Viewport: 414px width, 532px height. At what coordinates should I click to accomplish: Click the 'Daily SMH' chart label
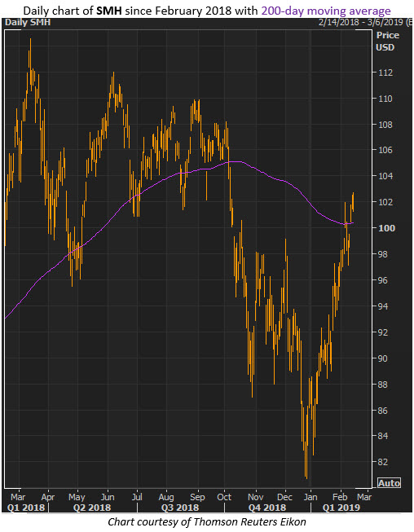[x=28, y=23]
